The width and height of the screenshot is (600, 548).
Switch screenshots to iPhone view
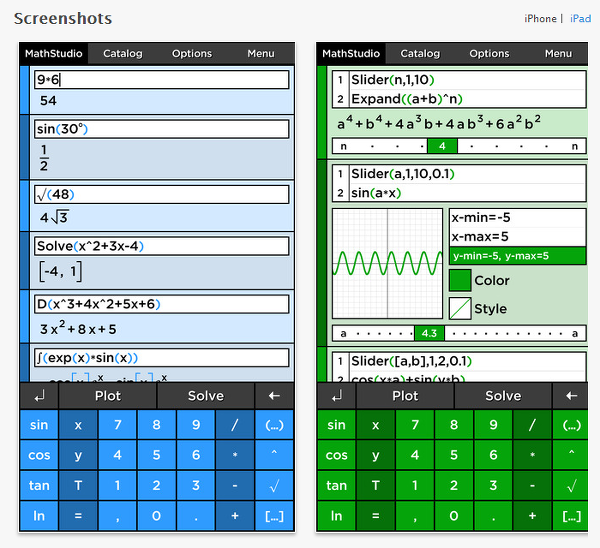click(x=540, y=18)
